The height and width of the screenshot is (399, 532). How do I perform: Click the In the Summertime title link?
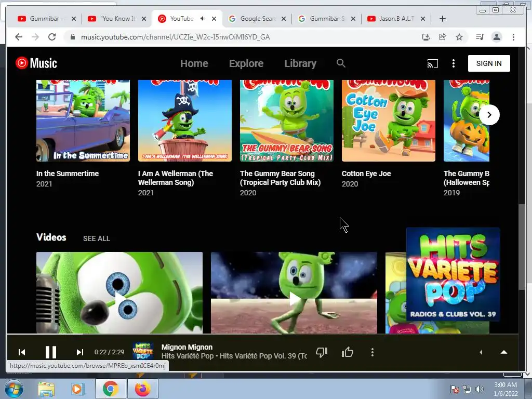click(68, 174)
